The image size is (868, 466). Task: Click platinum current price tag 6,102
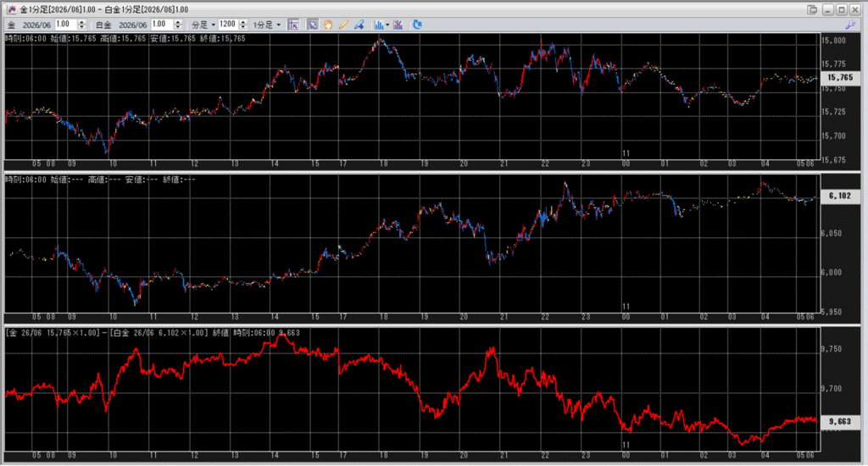click(840, 196)
